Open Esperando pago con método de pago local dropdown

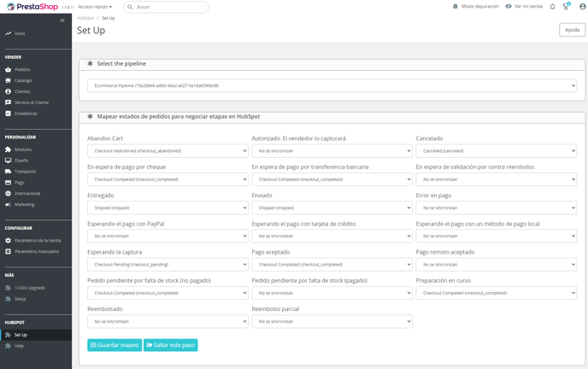click(x=496, y=236)
